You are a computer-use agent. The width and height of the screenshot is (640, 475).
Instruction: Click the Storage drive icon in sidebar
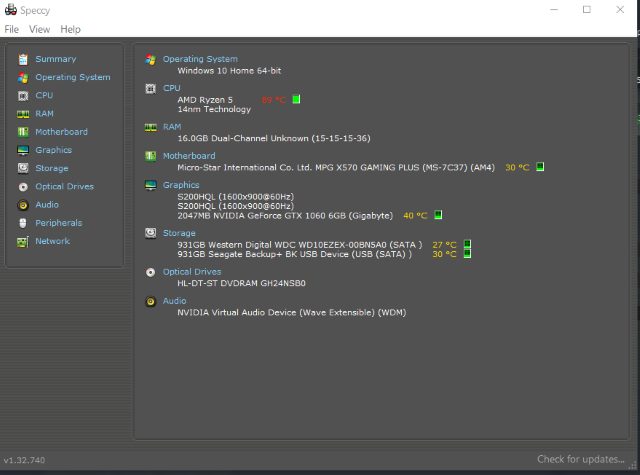tap(23, 168)
